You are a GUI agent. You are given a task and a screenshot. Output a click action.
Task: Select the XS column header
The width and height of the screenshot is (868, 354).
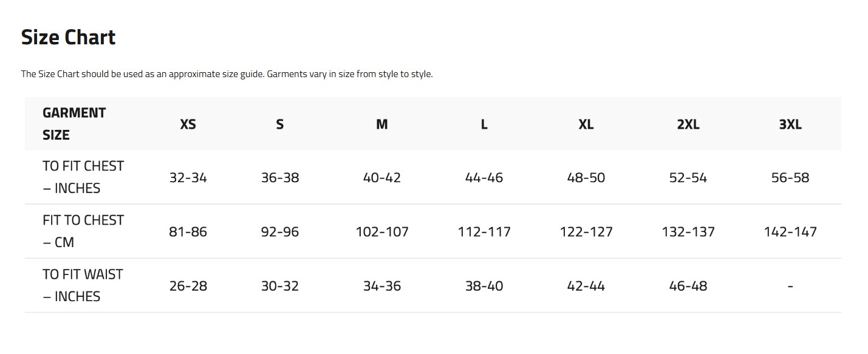point(188,124)
